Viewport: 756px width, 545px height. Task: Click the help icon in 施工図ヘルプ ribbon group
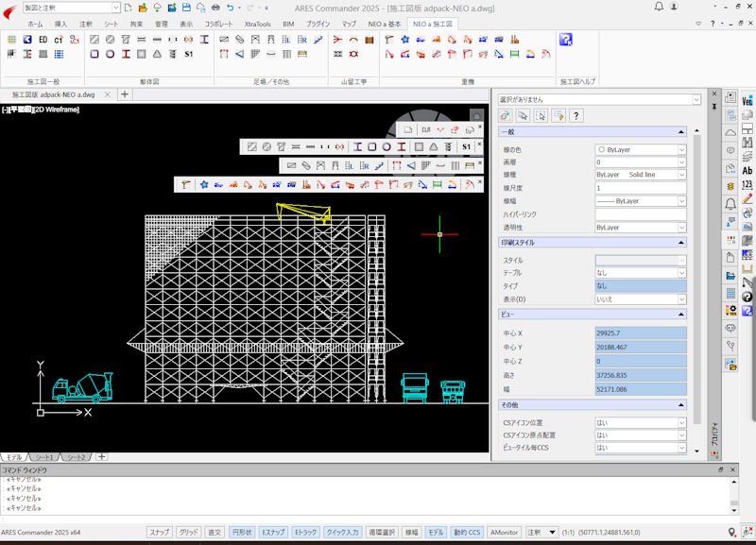click(565, 40)
